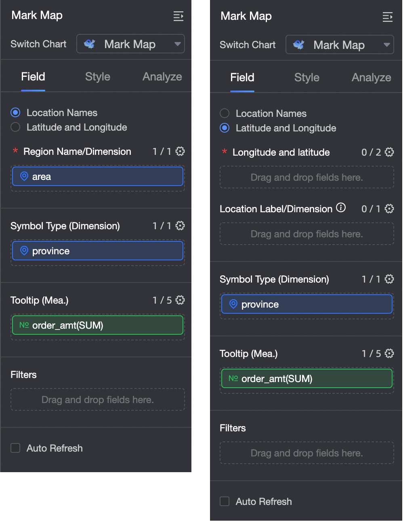
Task: Open gear icon for Location Label/Dimension
Action: click(x=389, y=209)
